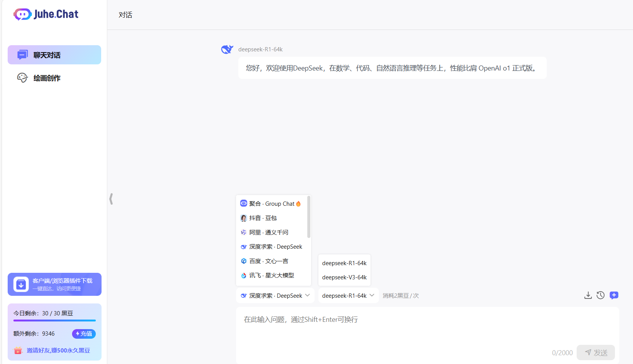The image size is (633, 364).
Task: Click the 额外剩余: 9346 balance text
Action: point(34,334)
